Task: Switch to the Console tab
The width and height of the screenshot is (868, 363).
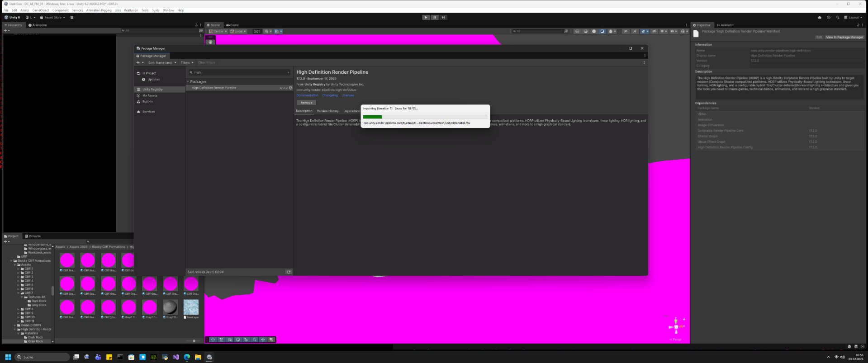Action: [33, 236]
